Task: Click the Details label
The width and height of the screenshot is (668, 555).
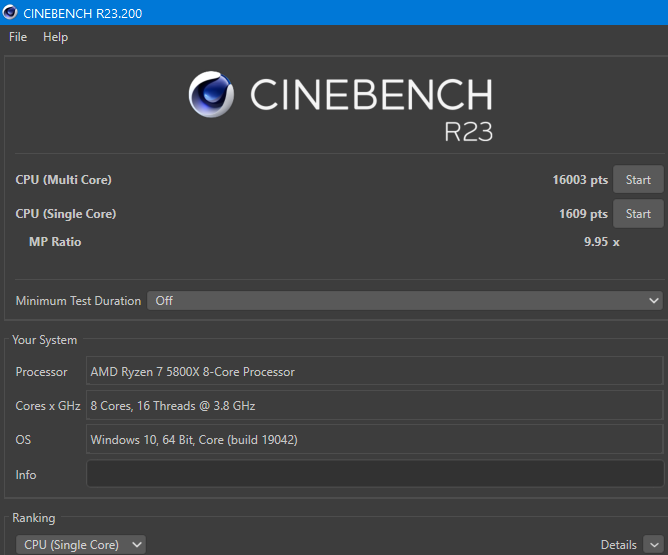Action: 619,545
